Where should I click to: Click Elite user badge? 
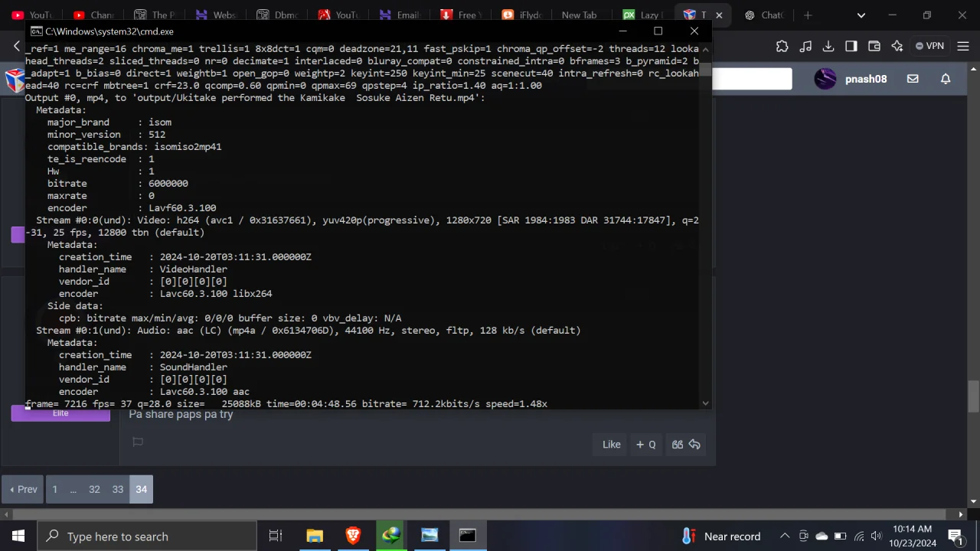coord(60,414)
